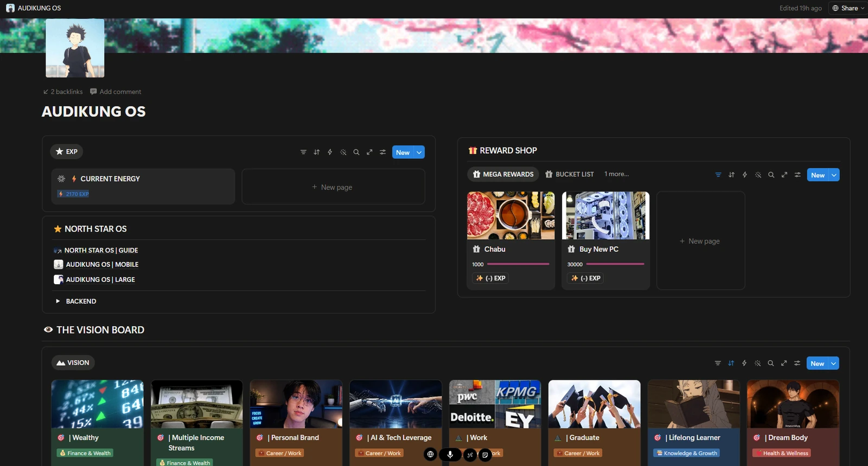Open filter icon in EXP toolbar
Viewport: 868px width, 466px height.
point(303,152)
